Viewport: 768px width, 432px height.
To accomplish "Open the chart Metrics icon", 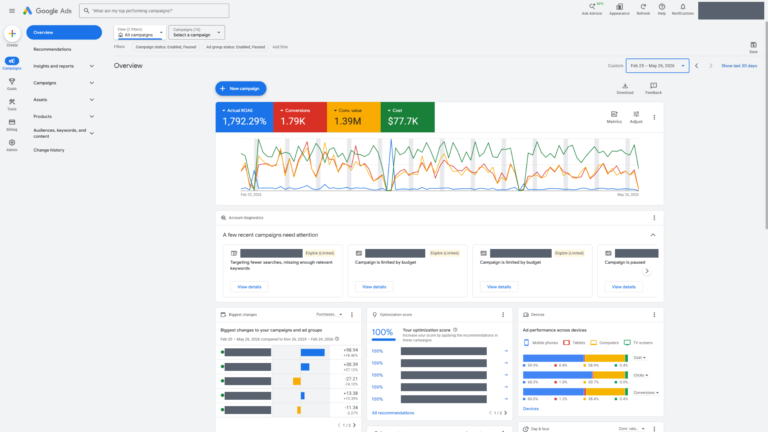I will (614, 117).
